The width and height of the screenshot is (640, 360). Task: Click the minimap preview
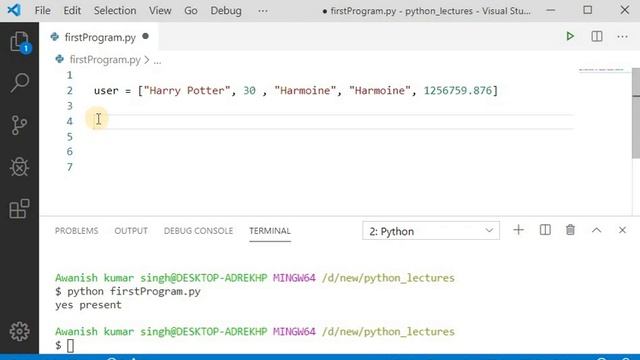[601, 70]
